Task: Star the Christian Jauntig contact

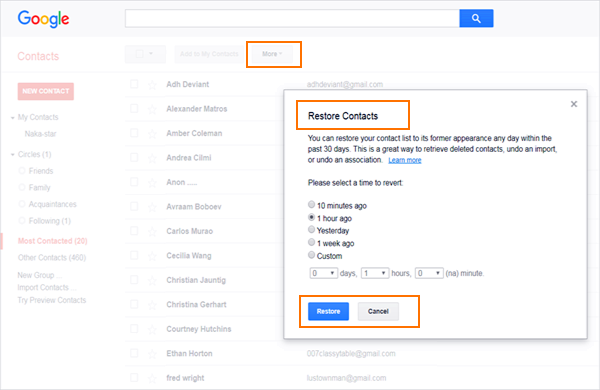Action: pyautogui.click(x=152, y=281)
